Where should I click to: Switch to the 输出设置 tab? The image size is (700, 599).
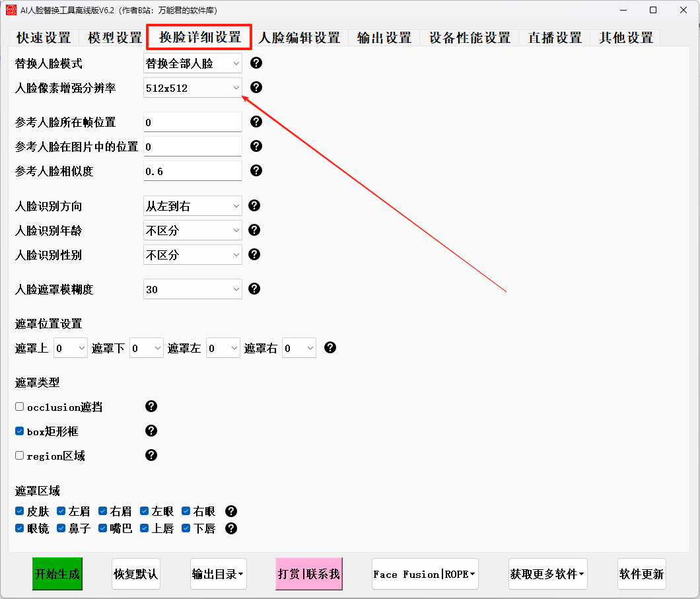click(x=384, y=38)
